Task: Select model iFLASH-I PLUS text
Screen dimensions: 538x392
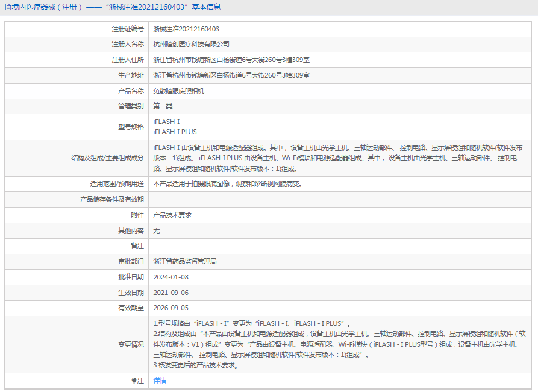Action: pos(175,132)
